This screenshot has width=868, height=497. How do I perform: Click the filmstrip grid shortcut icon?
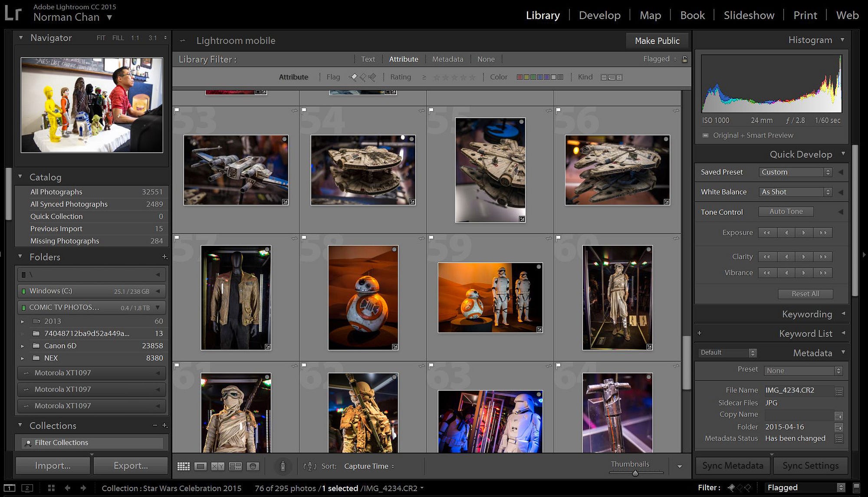pos(51,488)
